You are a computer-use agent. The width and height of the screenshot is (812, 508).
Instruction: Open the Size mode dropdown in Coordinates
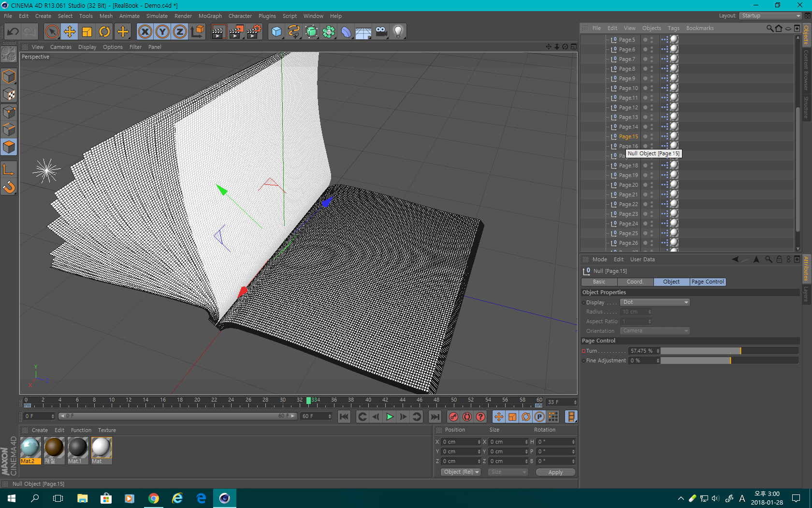click(x=507, y=472)
